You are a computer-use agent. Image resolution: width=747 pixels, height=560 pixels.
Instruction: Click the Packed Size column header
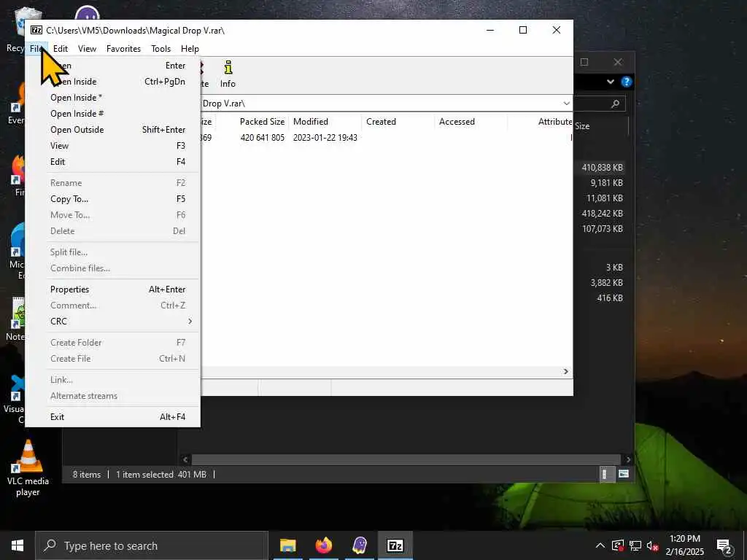(262, 122)
